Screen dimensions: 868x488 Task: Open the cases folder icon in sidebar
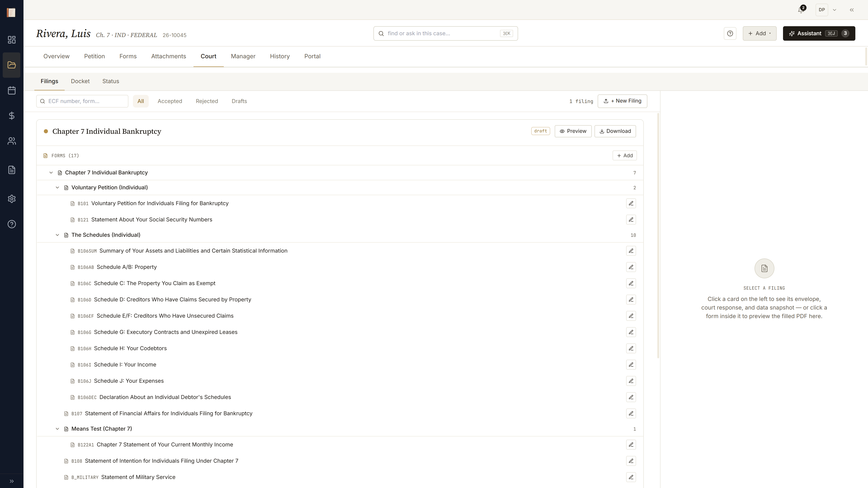click(12, 65)
